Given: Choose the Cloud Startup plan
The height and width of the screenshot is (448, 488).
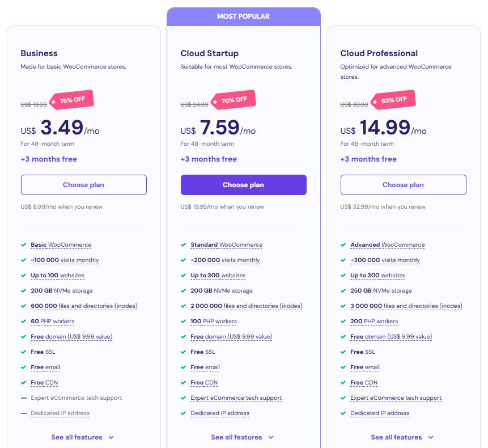Looking at the screenshot, I should 243,185.
